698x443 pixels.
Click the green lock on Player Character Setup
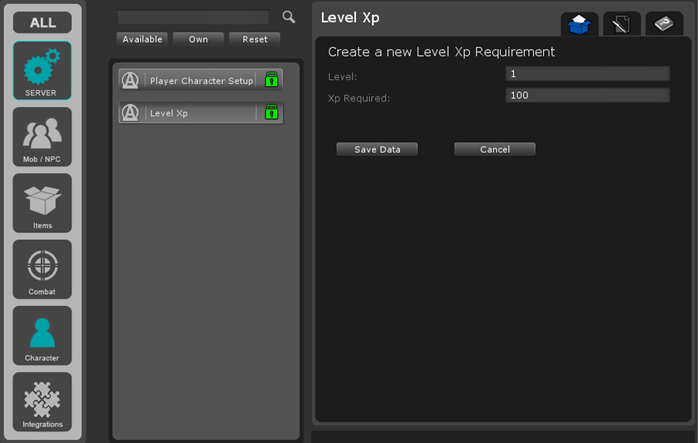271,80
